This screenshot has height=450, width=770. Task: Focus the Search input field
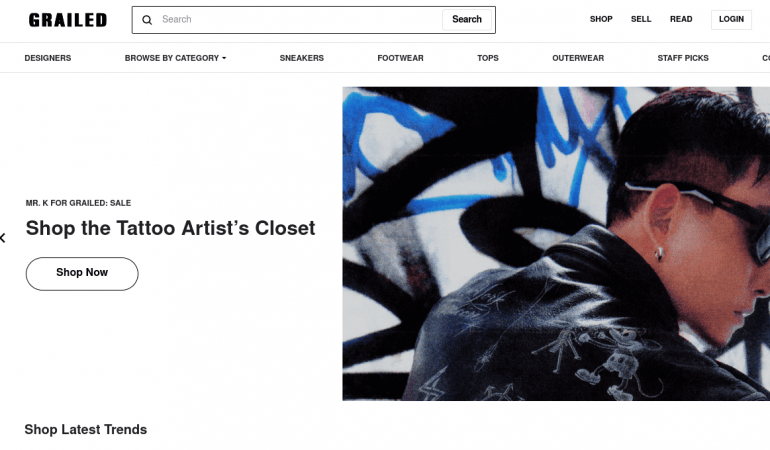(x=300, y=20)
